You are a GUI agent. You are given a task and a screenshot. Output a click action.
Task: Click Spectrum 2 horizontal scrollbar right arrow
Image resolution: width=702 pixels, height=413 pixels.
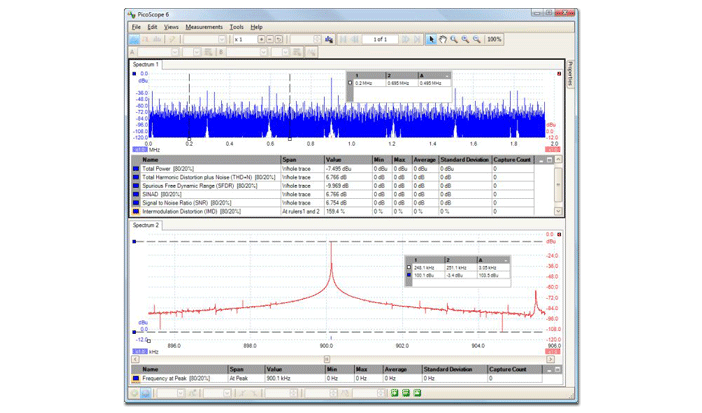click(x=550, y=359)
